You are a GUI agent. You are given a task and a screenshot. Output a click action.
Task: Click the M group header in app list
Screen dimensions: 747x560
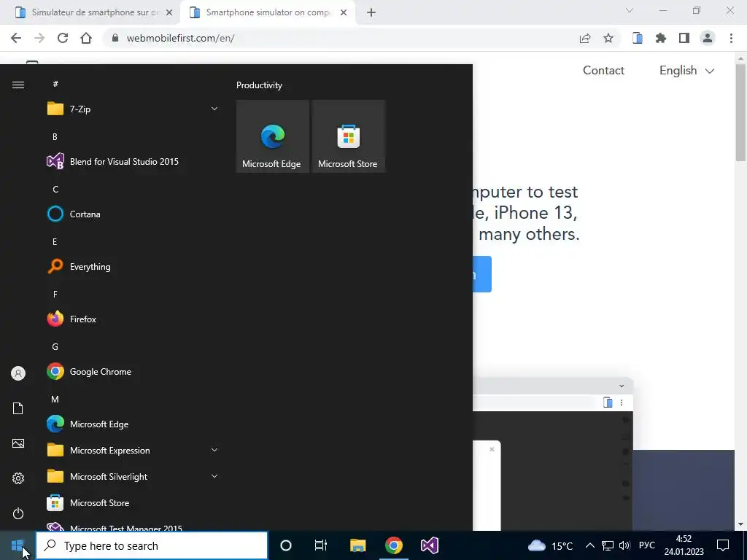pos(55,400)
